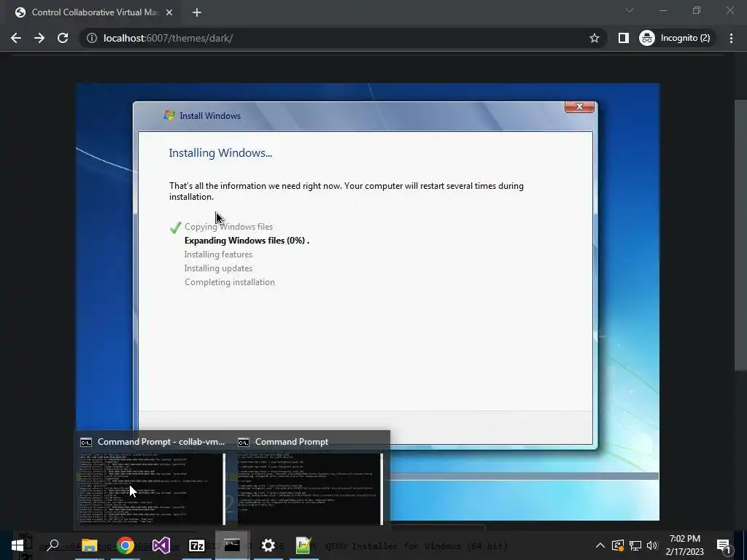Click 'Command Prompt - collab-vm...' preview title
Screen dimensions: 747x560
(161, 442)
